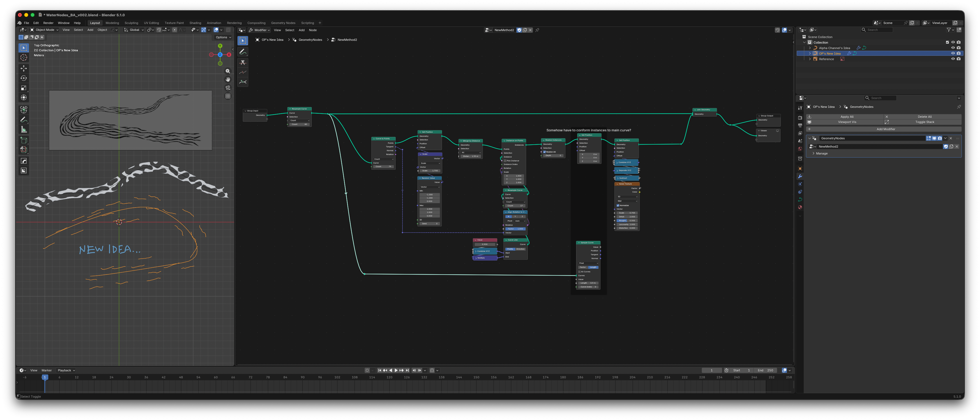
Task: Hide Reference object in viewport
Action: 953,59
